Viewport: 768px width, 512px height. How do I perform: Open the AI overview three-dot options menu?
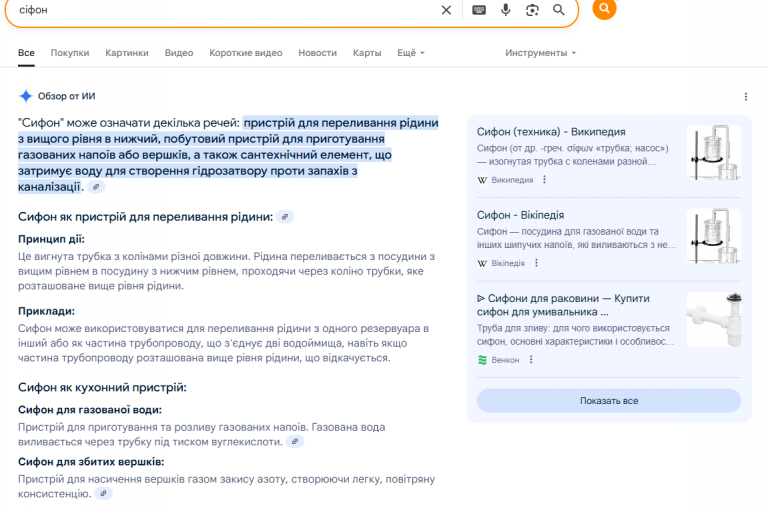pos(746,97)
